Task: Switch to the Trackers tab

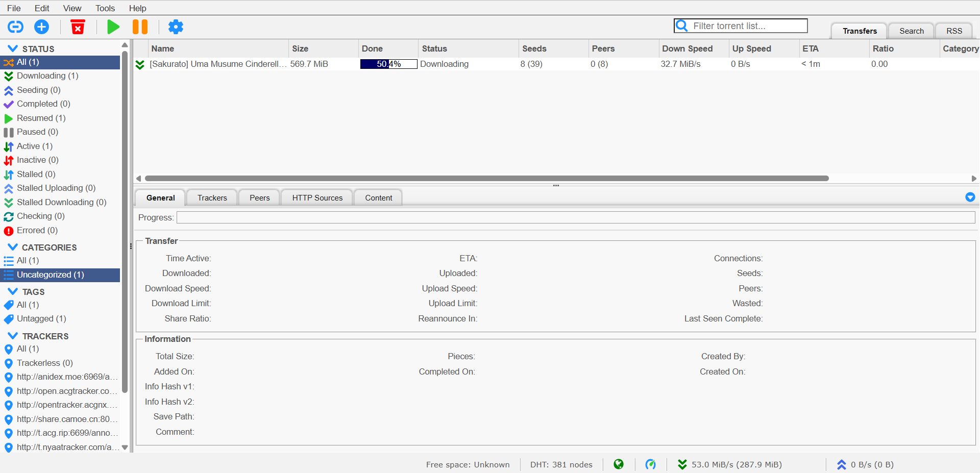Action: click(212, 198)
